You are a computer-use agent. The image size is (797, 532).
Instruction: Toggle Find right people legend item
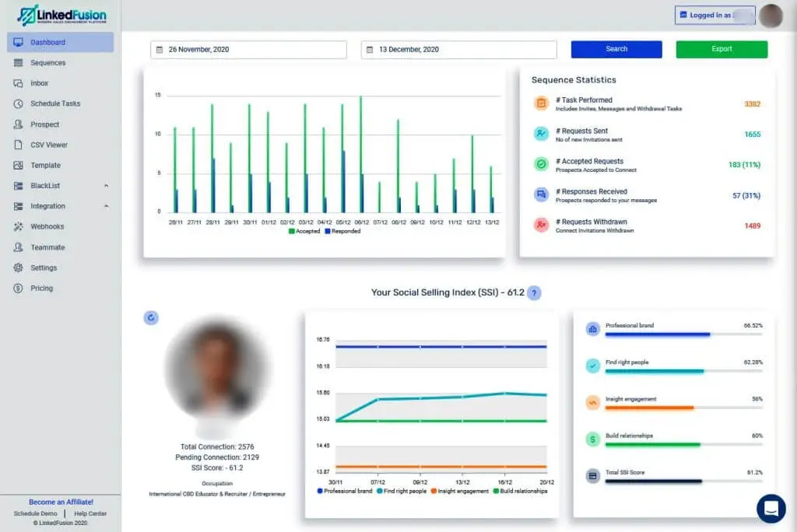tap(402, 492)
